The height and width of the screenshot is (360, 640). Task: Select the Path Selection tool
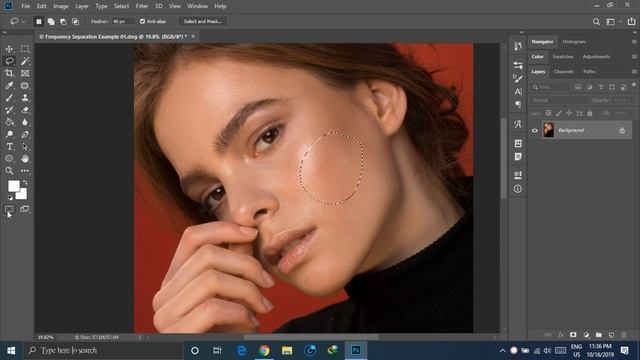[x=25, y=147]
